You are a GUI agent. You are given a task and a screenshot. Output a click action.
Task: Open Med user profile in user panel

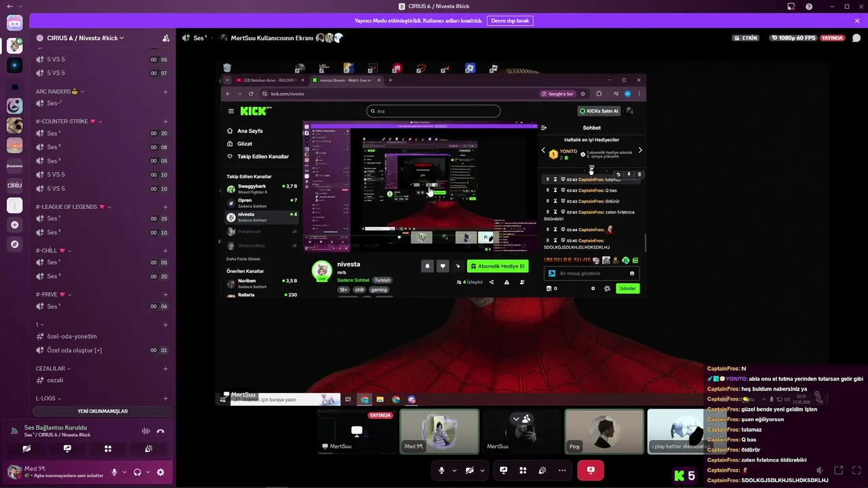56,472
